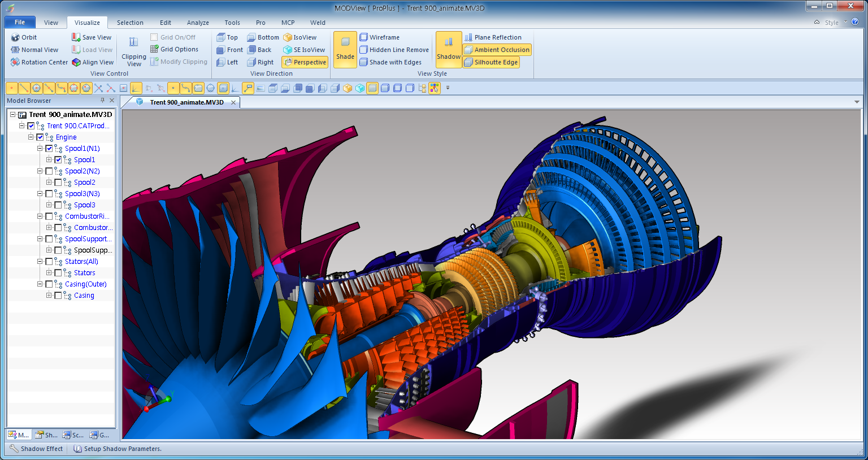868x460 pixels.
Task: Close the Model Browser panel
Action: (x=112, y=100)
